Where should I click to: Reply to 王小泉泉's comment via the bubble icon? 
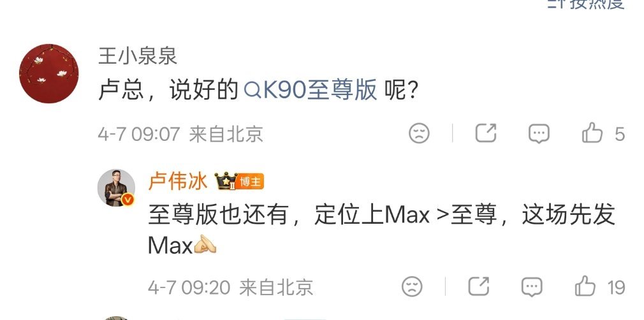pos(539,133)
